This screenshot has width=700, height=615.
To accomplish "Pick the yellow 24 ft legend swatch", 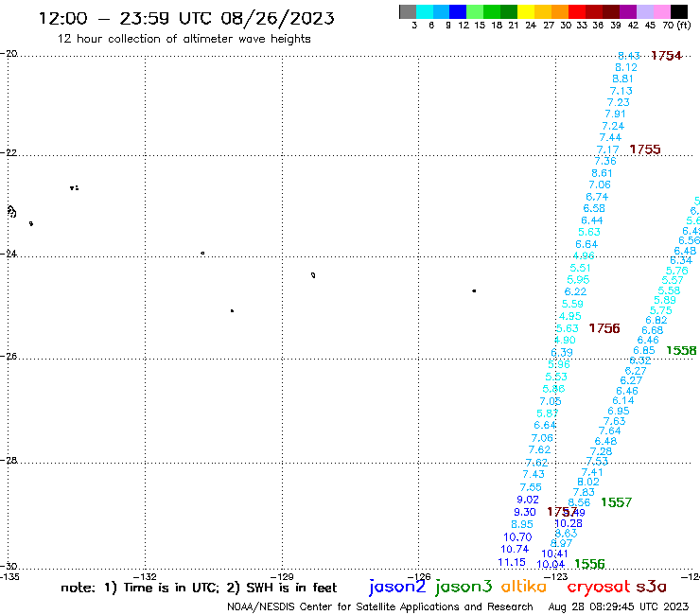I will 525,11.
